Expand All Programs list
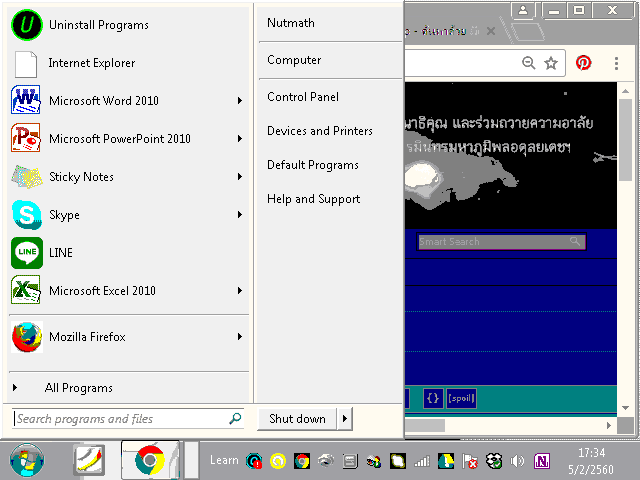The image size is (640, 480). pos(78,388)
